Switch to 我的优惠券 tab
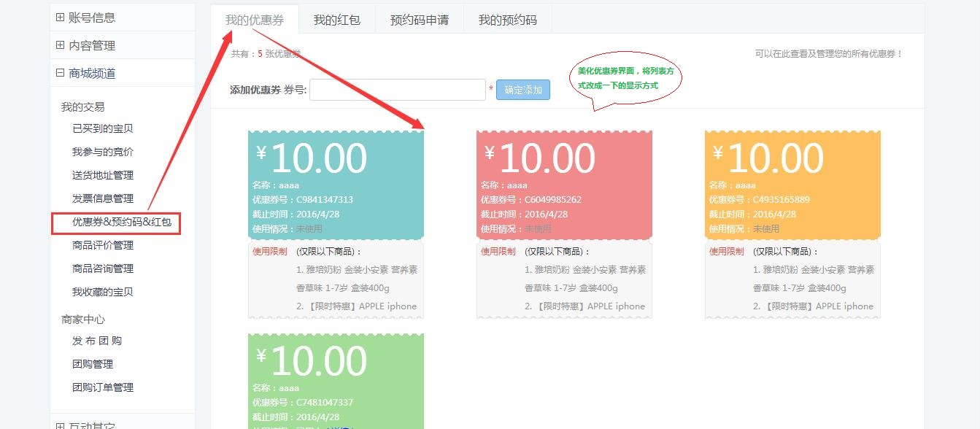980x429 pixels. (x=255, y=20)
